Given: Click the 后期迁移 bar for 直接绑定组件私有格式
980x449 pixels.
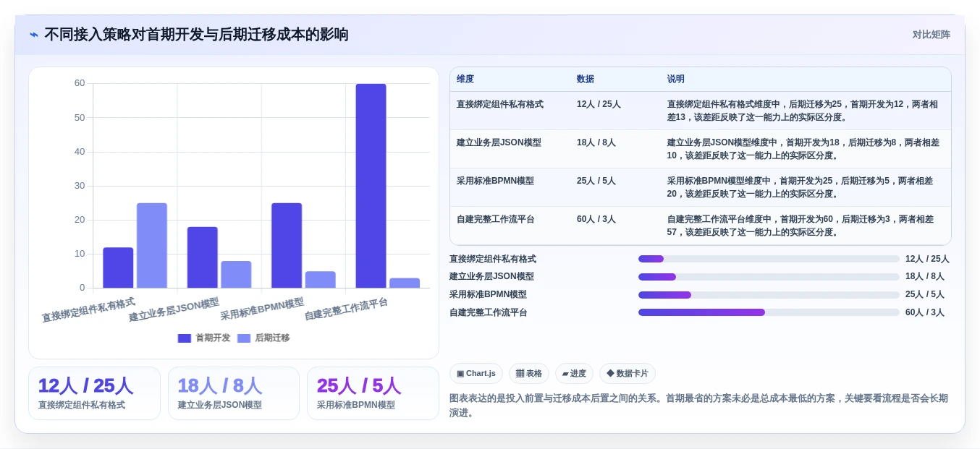Looking at the screenshot, I should tap(152, 245).
